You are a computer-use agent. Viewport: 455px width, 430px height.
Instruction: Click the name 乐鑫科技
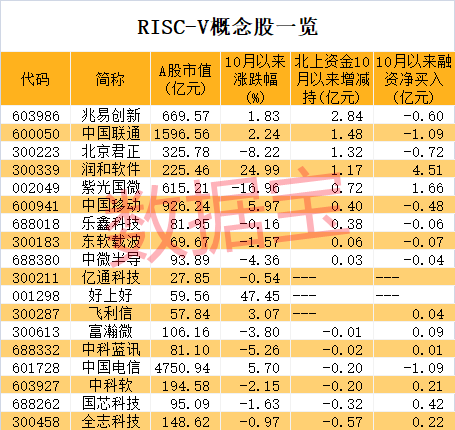tap(111, 223)
